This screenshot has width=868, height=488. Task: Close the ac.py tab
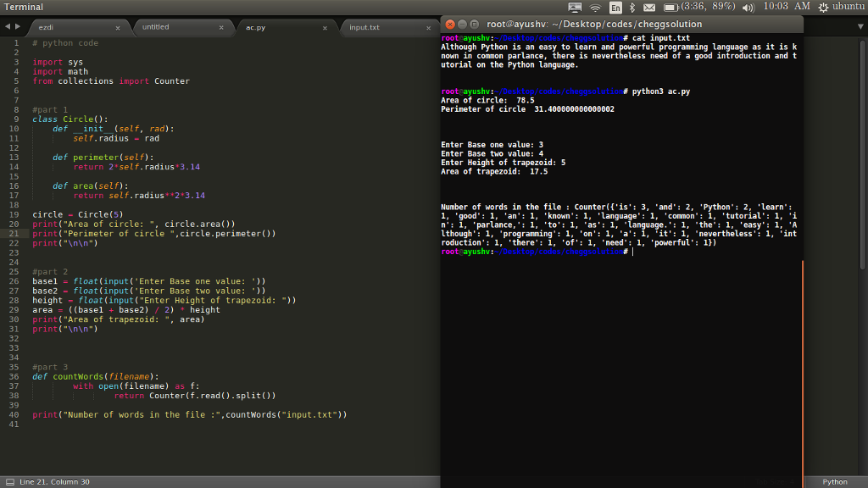click(324, 28)
